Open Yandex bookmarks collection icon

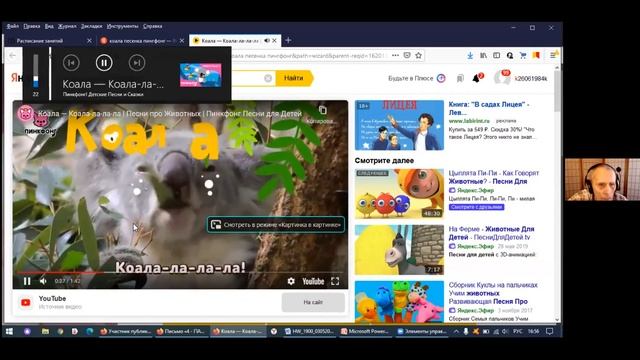460,78
